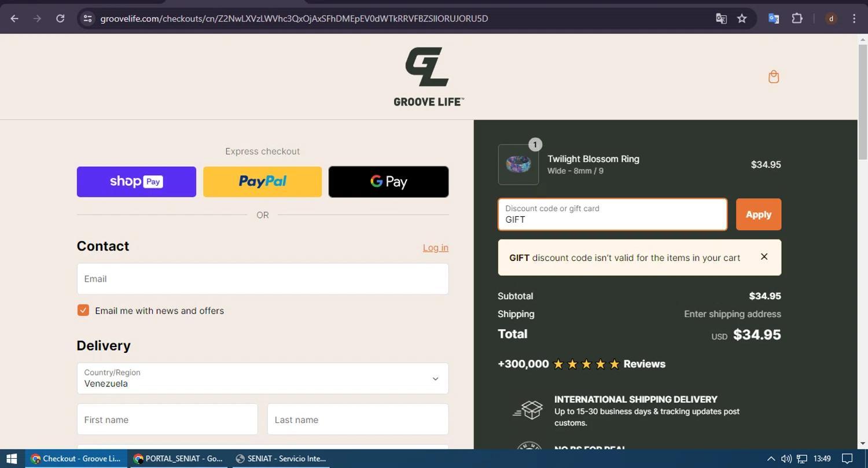Focus the Last name field

358,419
